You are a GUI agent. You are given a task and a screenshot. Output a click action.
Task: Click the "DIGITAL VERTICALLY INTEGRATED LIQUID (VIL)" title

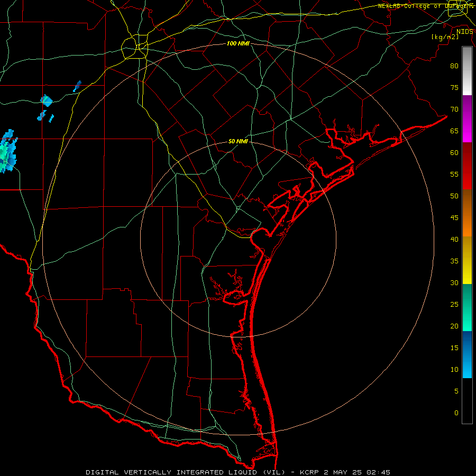point(185,472)
